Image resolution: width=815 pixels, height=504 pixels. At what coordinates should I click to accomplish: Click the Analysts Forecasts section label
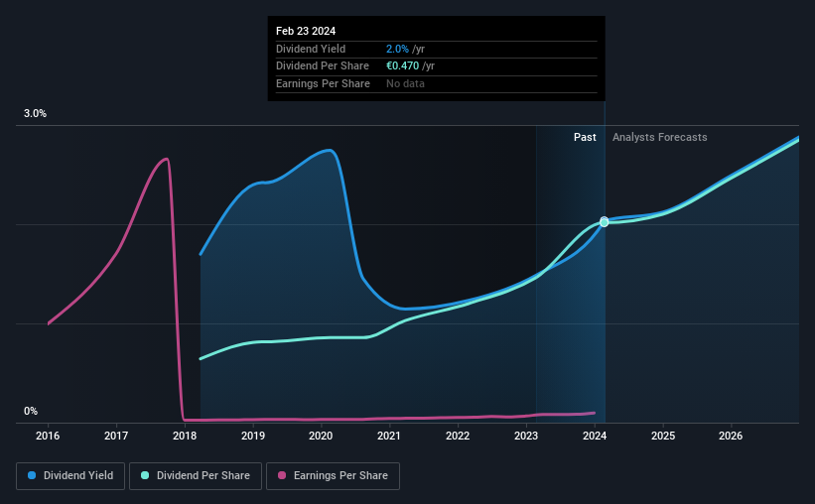point(659,137)
